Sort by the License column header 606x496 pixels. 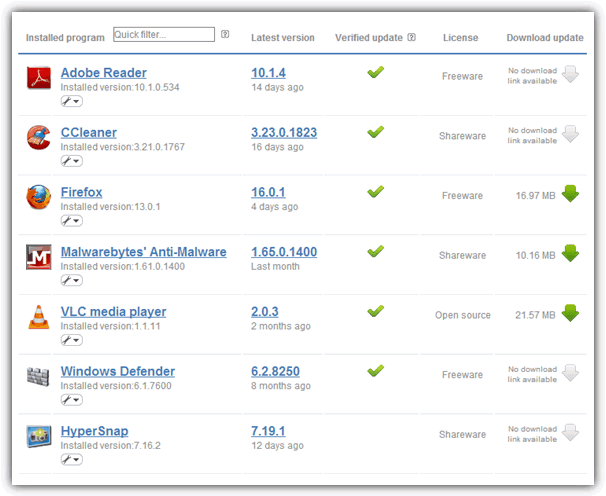click(460, 38)
